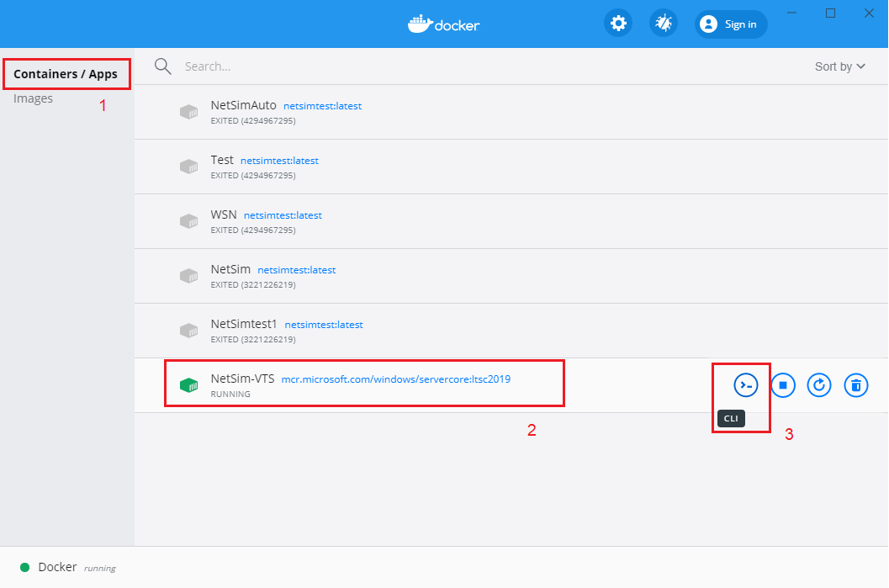Image resolution: width=889 pixels, height=588 pixels.
Task: Open NetSimtest1's netsimtest:latest image link
Action: pyautogui.click(x=324, y=325)
